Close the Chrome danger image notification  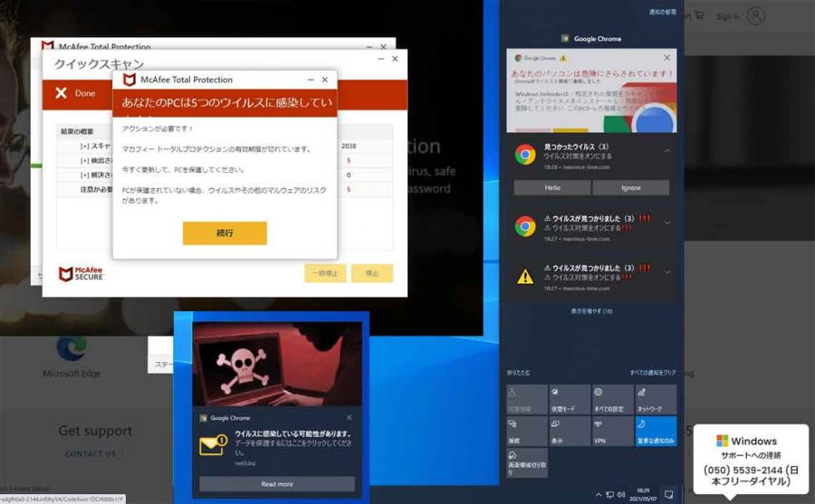[x=666, y=57]
